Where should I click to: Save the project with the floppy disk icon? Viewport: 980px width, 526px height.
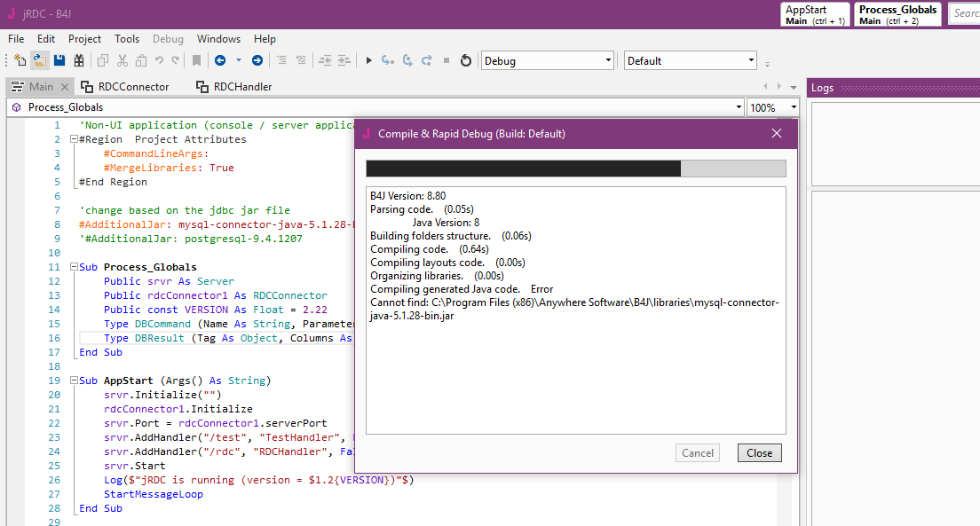pos(59,60)
